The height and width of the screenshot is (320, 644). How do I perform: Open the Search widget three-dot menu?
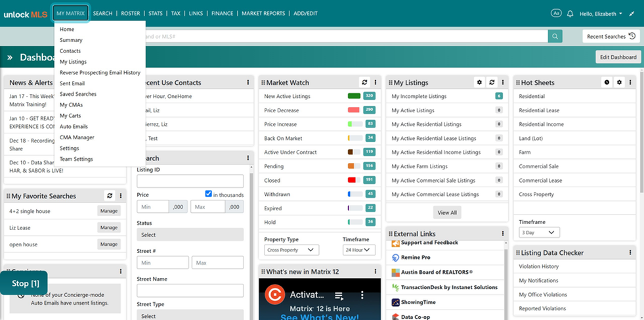tap(248, 158)
